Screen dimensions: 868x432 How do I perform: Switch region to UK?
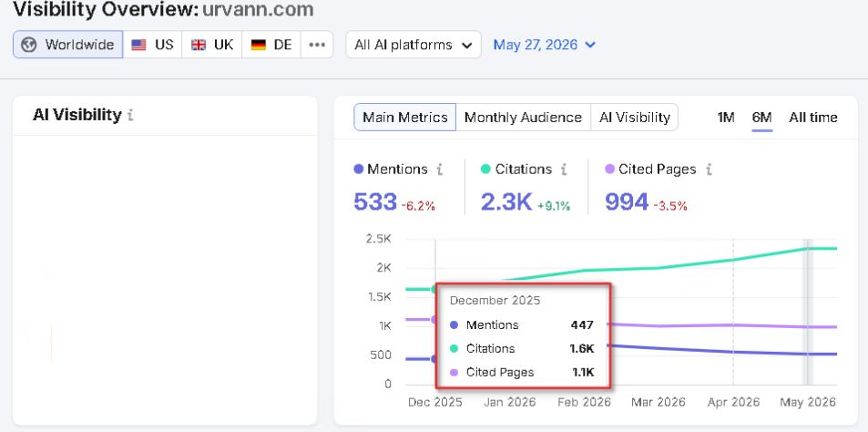coord(212,45)
